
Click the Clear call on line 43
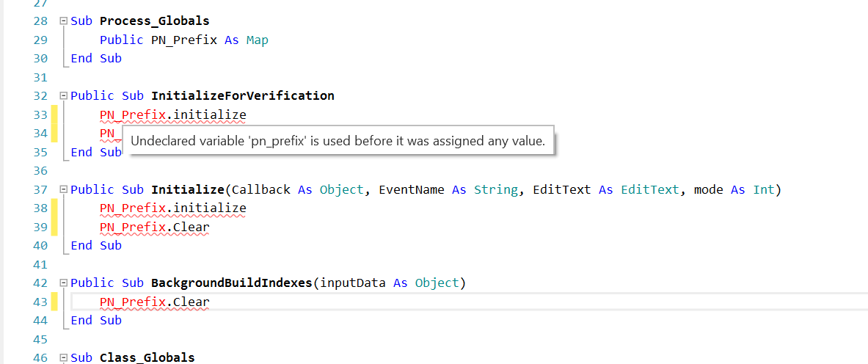coord(191,302)
